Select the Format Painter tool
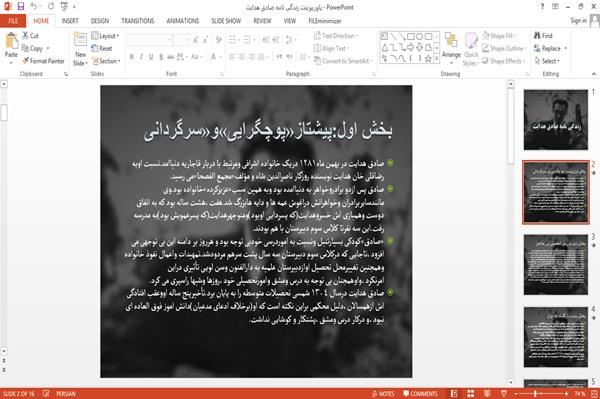The width and height of the screenshot is (600, 399). pos(43,61)
